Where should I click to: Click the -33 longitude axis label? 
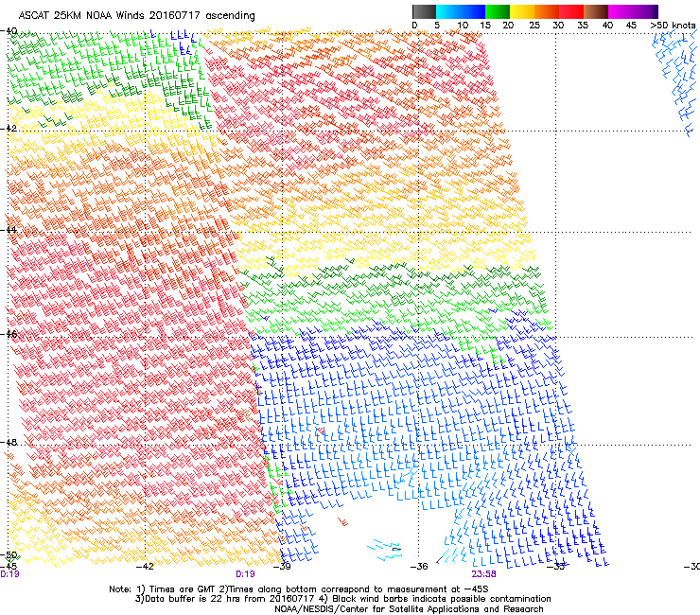click(x=556, y=567)
